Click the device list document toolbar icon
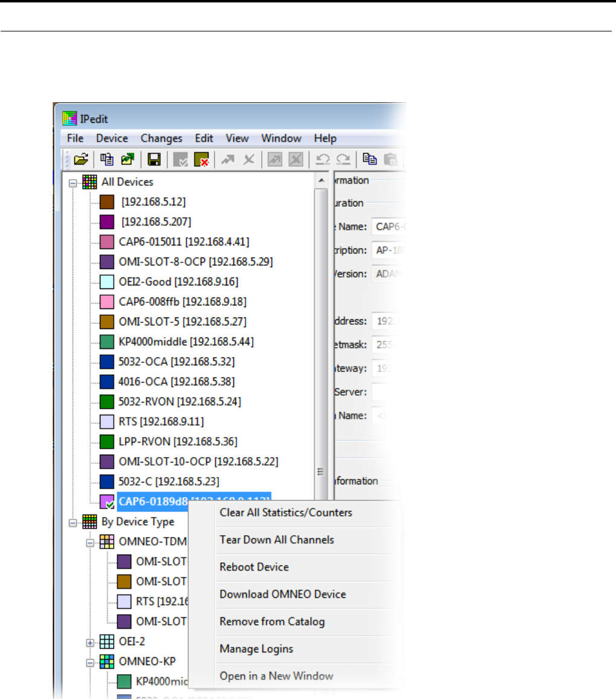This screenshot has height=699, width=616. (x=106, y=159)
